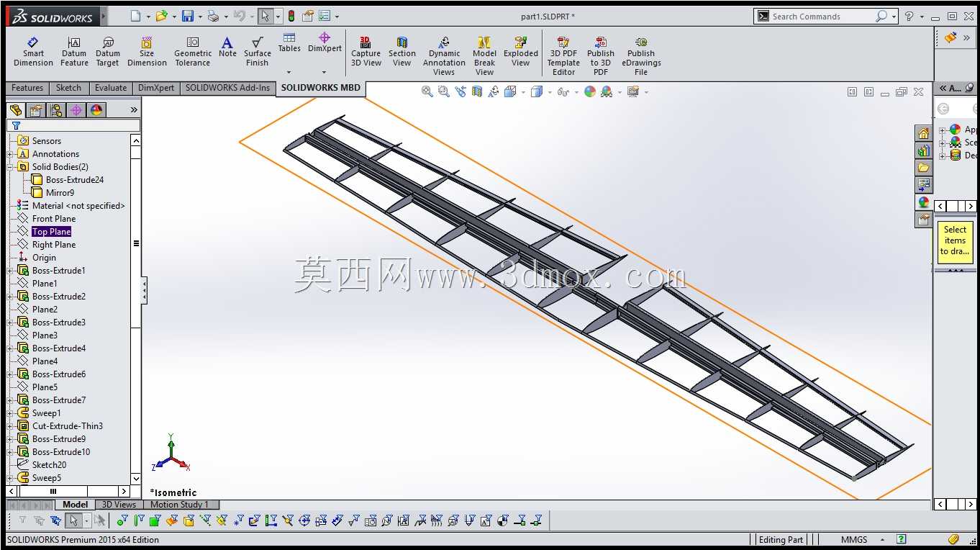Open the Design Library icon in the task pane
Screen dimensions: 980x550
point(924,150)
